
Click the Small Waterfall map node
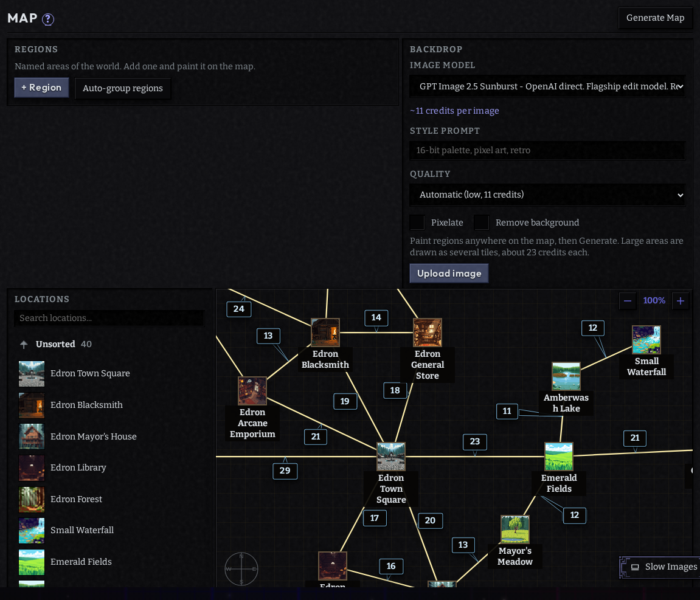(x=646, y=340)
